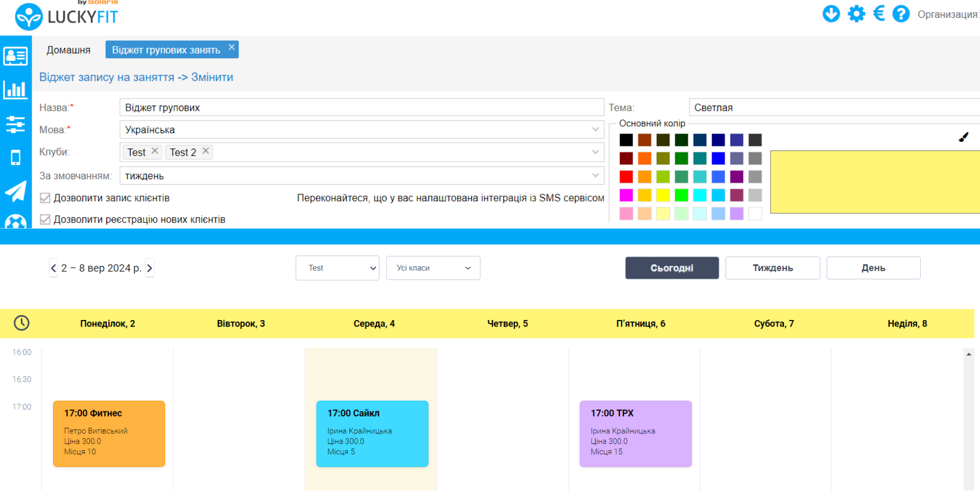Open the Тема theme selector
The height and width of the screenshot is (493, 980).
(x=834, y=108)
